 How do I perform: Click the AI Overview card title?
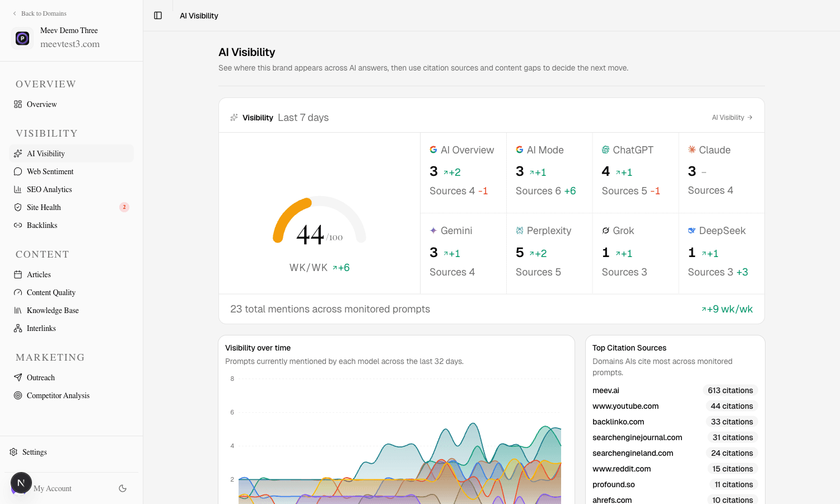click(x=467, y=150)
